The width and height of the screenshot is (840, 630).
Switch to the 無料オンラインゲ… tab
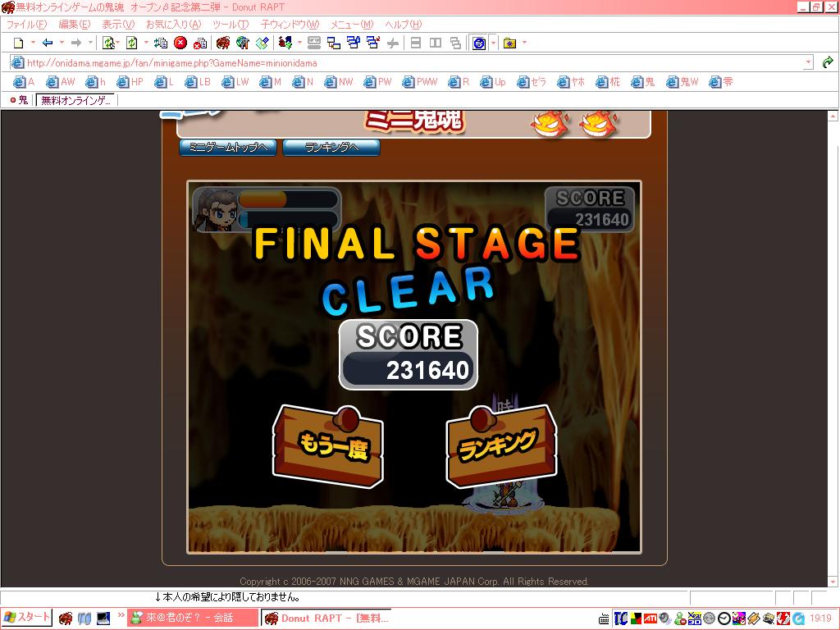(x=76, y=100)
